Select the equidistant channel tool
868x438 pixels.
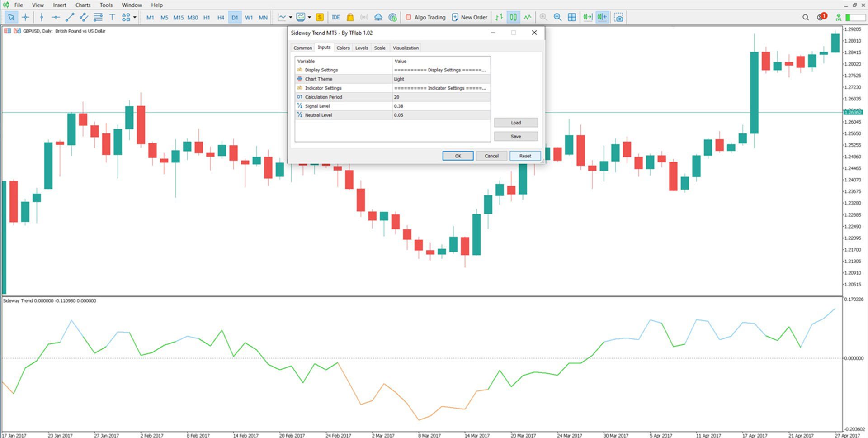[x=84, y=17]
